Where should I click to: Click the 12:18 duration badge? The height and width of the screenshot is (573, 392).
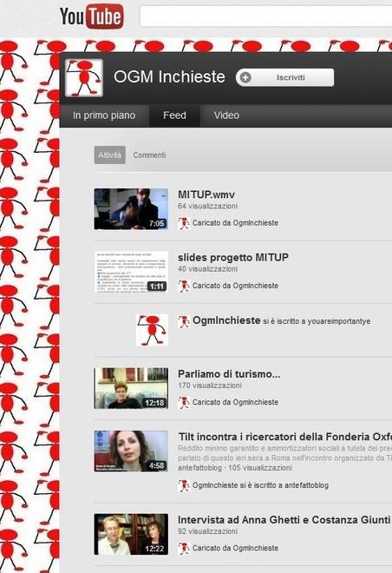click(154, 403)
